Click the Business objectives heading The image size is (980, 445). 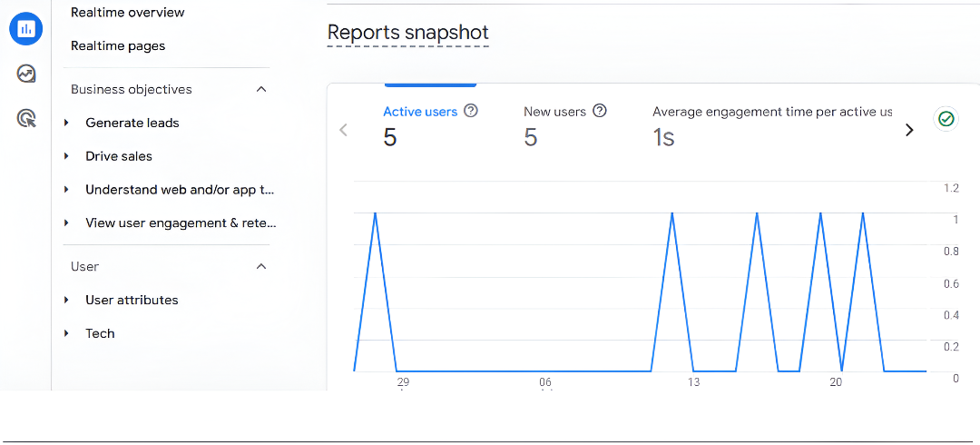click(132, 90)
